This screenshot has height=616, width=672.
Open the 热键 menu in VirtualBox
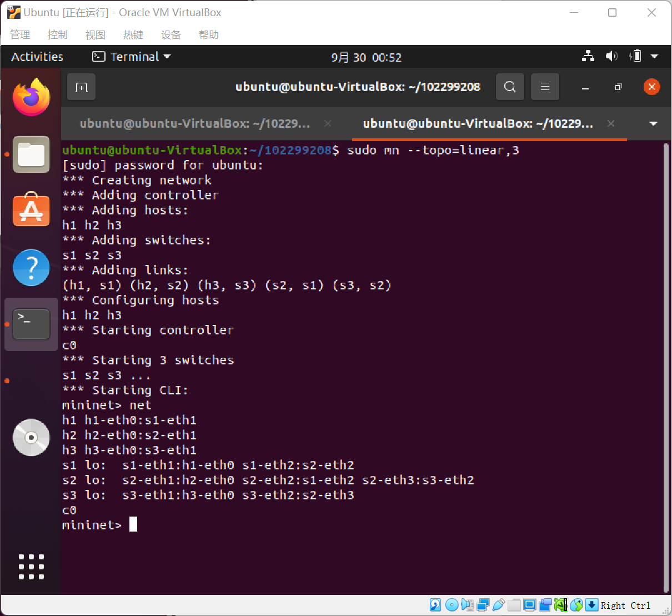[133, 34]
